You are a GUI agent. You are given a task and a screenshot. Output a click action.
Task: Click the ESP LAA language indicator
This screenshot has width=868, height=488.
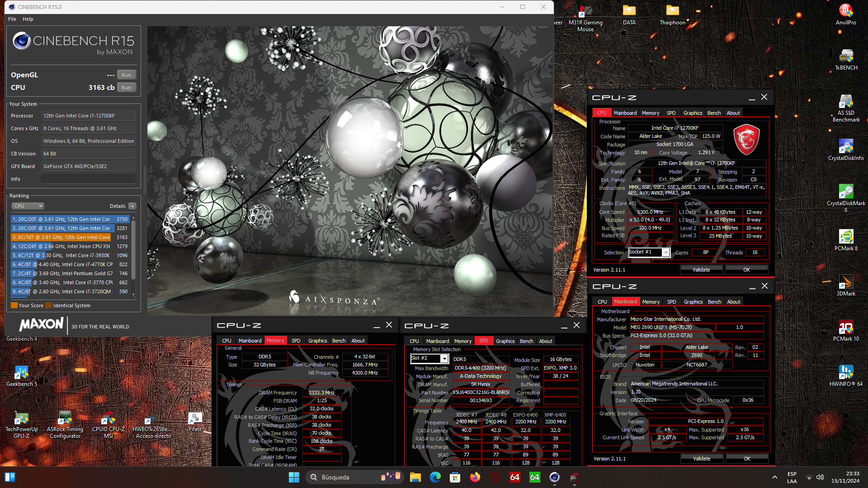pyautogui.click(x=792, y=477)
